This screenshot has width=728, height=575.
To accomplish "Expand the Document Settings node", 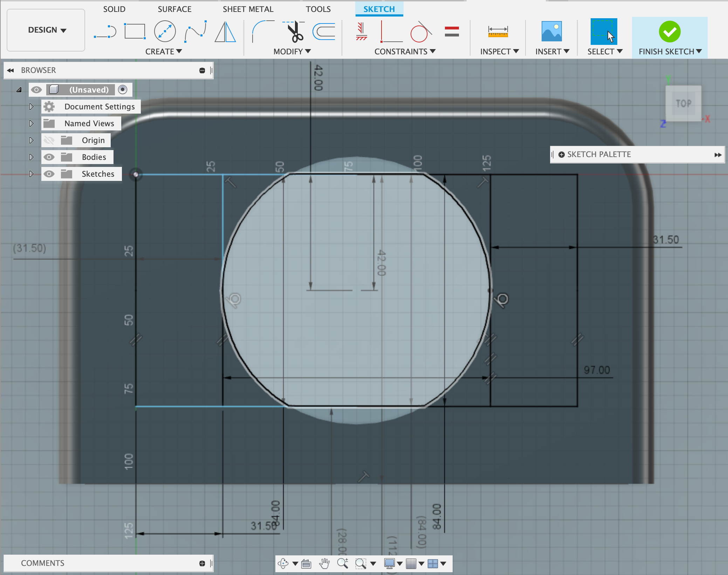I will [31, 107].
